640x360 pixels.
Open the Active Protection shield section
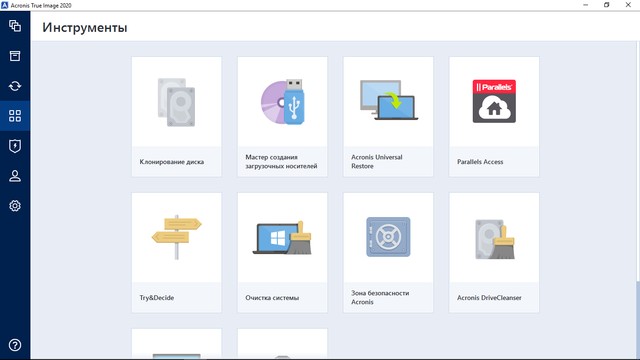[15, 146]
